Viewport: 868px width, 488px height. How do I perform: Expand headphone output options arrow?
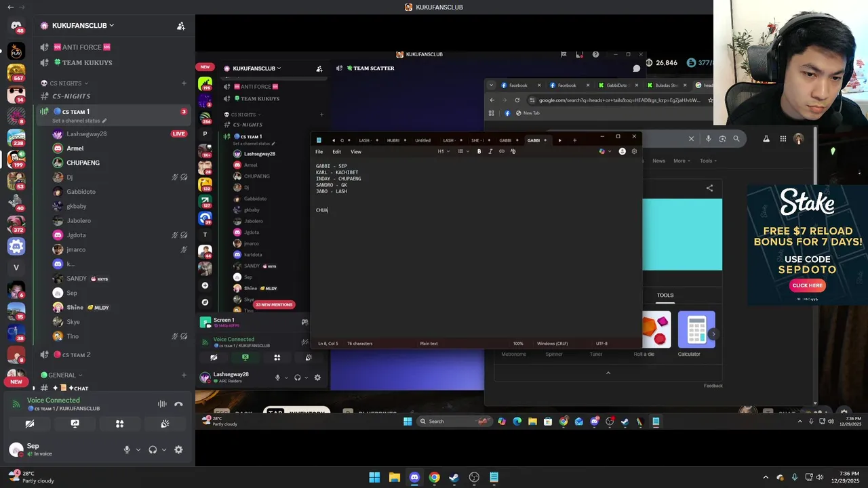[163, 449]
